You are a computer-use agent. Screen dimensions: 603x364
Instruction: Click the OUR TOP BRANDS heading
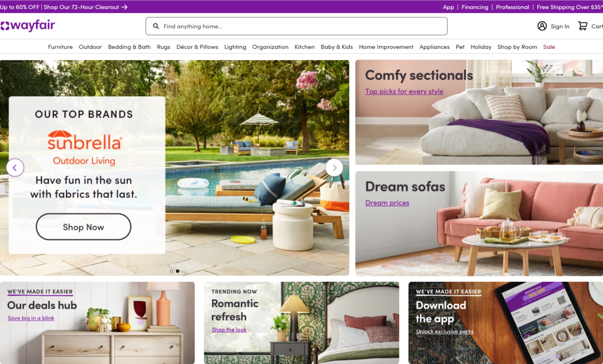[84, 114]
